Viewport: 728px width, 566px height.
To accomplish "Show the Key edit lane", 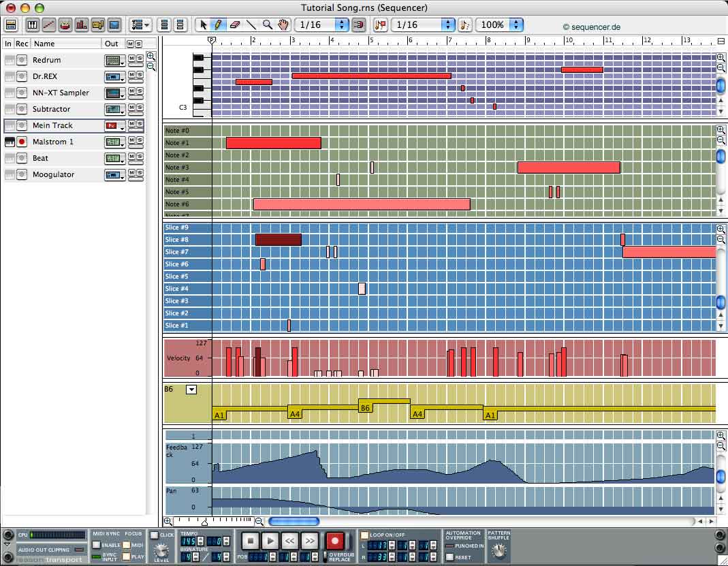I will 32,25.
